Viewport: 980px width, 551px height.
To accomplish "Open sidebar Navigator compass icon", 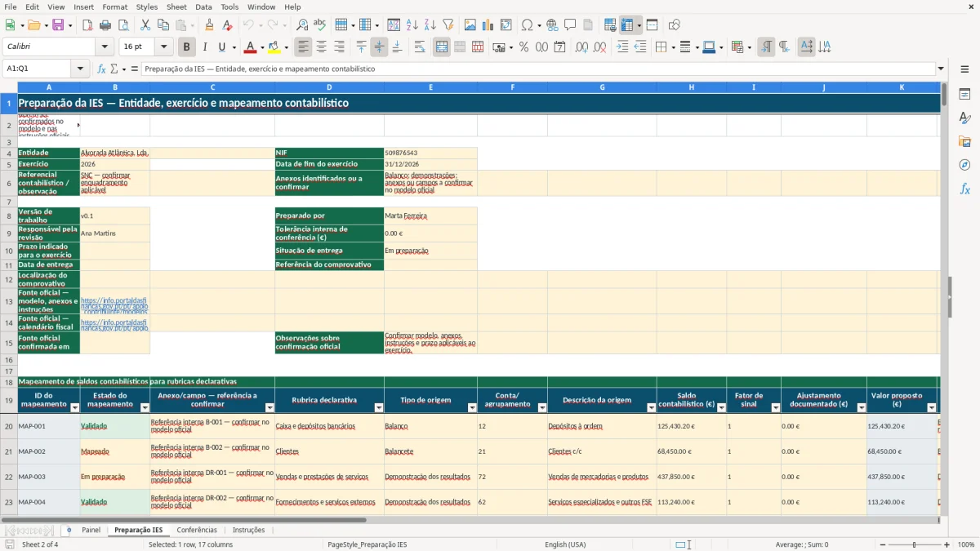I will 964,165.
